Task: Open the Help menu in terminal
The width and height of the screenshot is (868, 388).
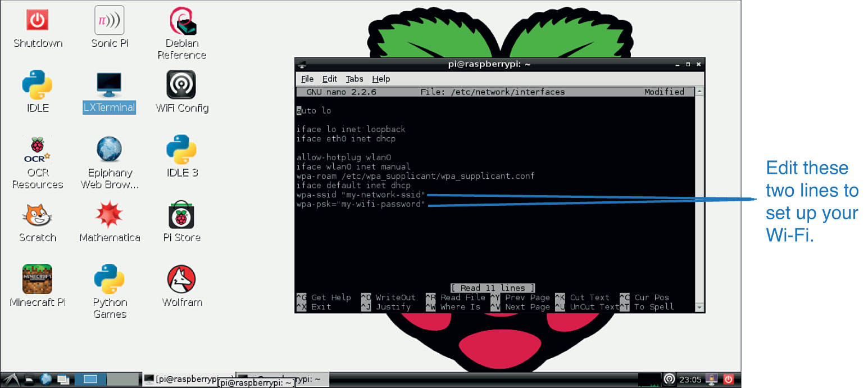Action: (x=380, y=79)
